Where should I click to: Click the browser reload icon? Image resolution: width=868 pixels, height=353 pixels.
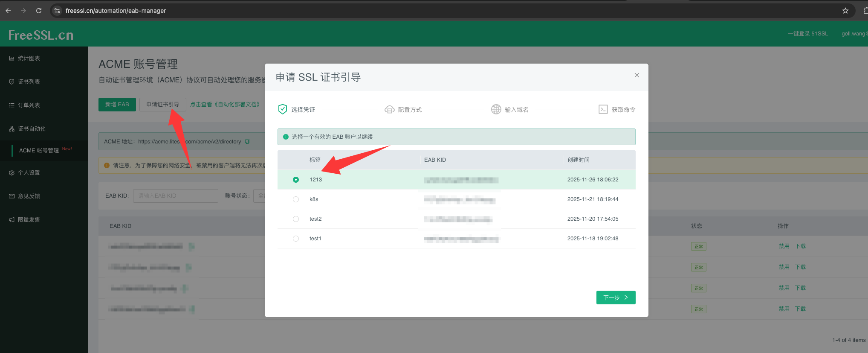tap(39, 11)
